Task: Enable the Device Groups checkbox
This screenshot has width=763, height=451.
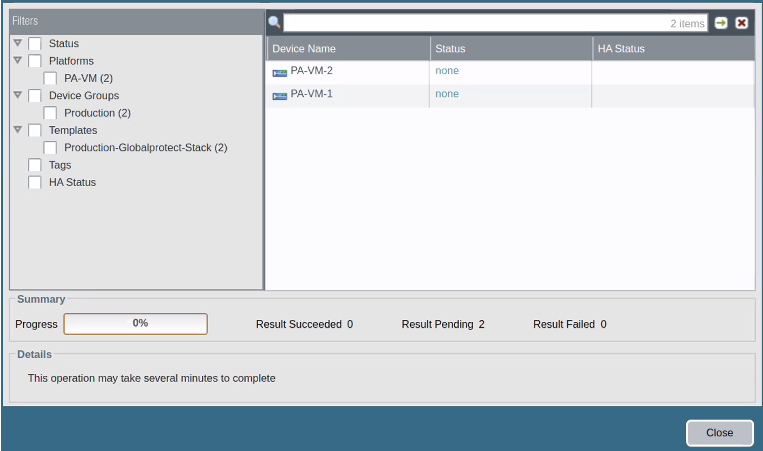Action: [35, 96]
